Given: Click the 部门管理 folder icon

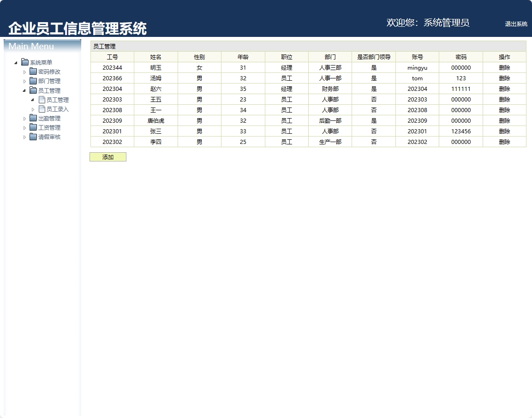Looking at the screenshot, I should [x=33, y=81].
